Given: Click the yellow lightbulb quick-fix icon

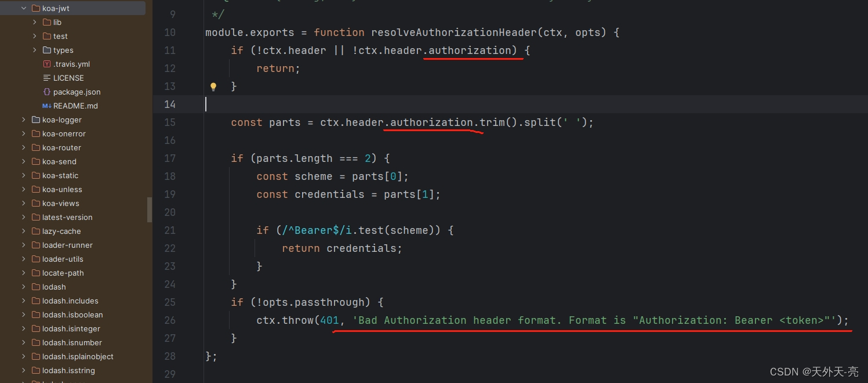Looking at the screenshot, I should [213, 86].
